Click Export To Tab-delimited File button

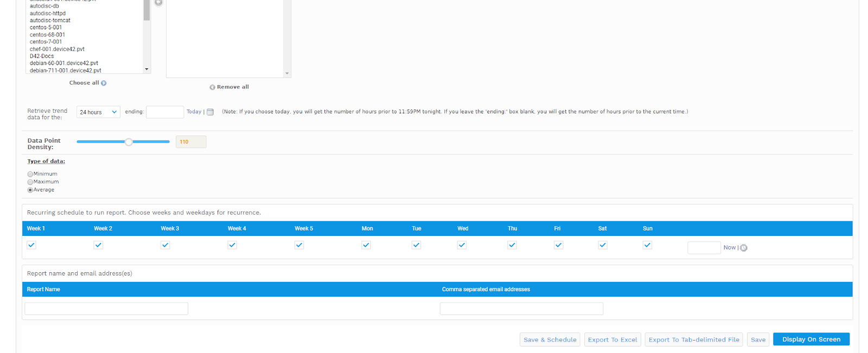coord(694,339)
